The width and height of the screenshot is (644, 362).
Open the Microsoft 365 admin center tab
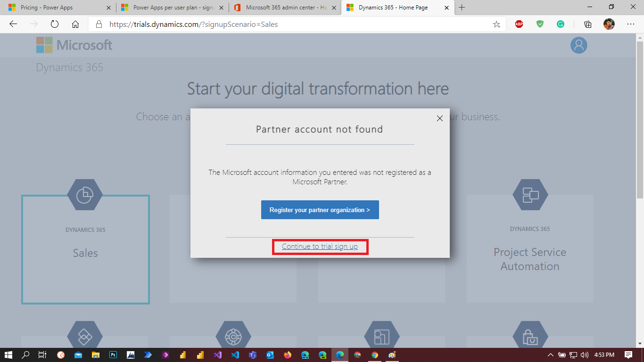point(286,8)
